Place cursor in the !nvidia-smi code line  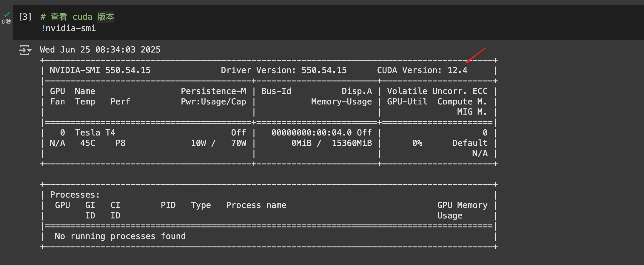coord(69,28)
